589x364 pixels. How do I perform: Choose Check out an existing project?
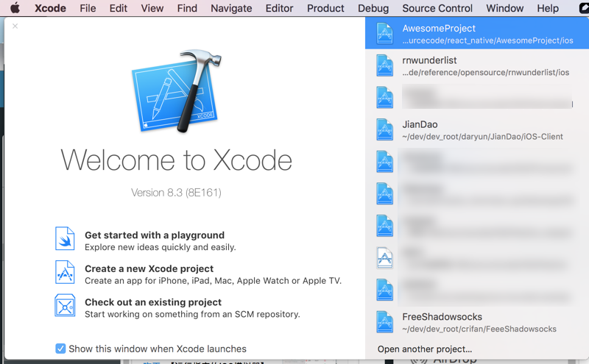(153, 302)
